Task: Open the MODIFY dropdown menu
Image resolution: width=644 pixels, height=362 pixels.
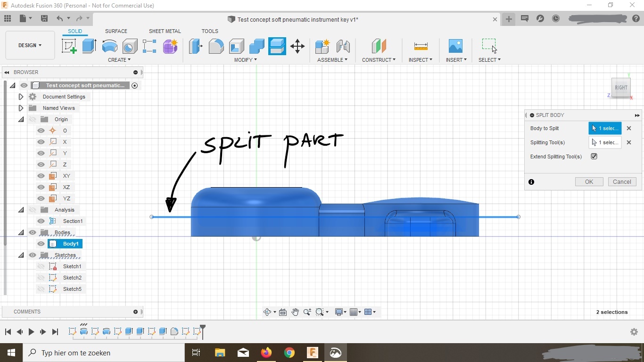Action: (x=246, y=60)
